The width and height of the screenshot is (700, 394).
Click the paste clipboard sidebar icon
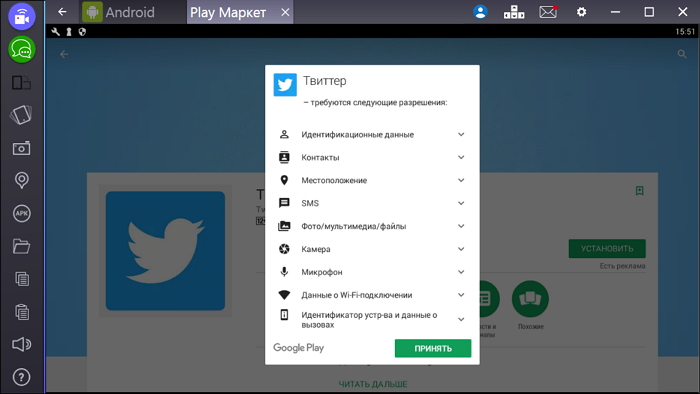click(x=21, y=311)
